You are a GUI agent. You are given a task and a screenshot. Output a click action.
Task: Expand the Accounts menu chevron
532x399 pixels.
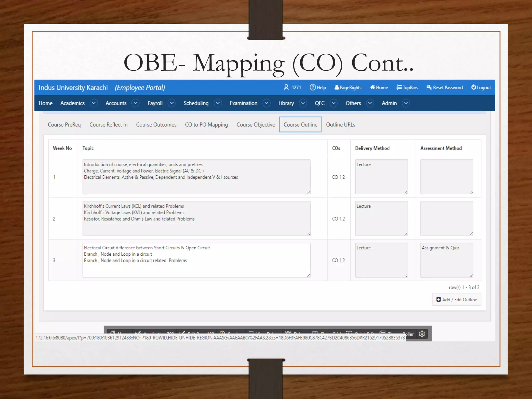135,103
